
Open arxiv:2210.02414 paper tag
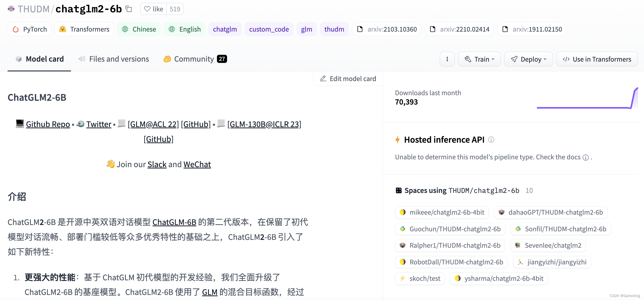tap(459, 29)
